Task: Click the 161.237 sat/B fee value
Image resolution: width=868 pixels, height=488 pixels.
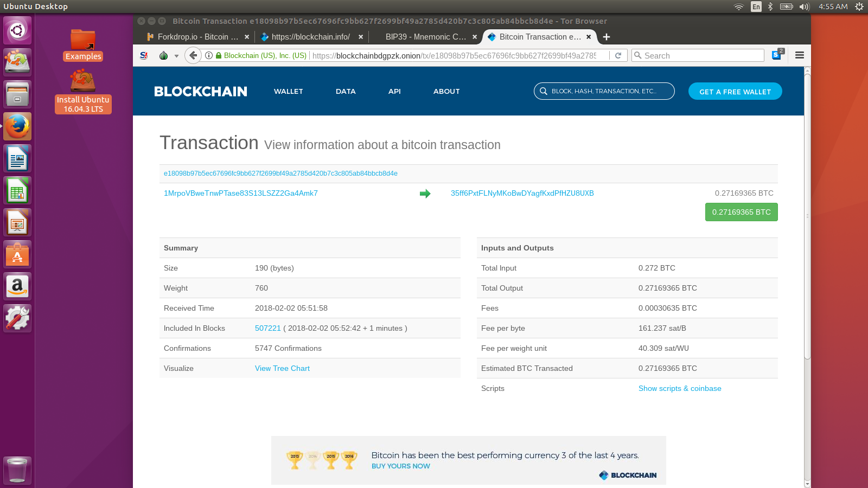Action: pyautogui.click(x=662, y=328)
